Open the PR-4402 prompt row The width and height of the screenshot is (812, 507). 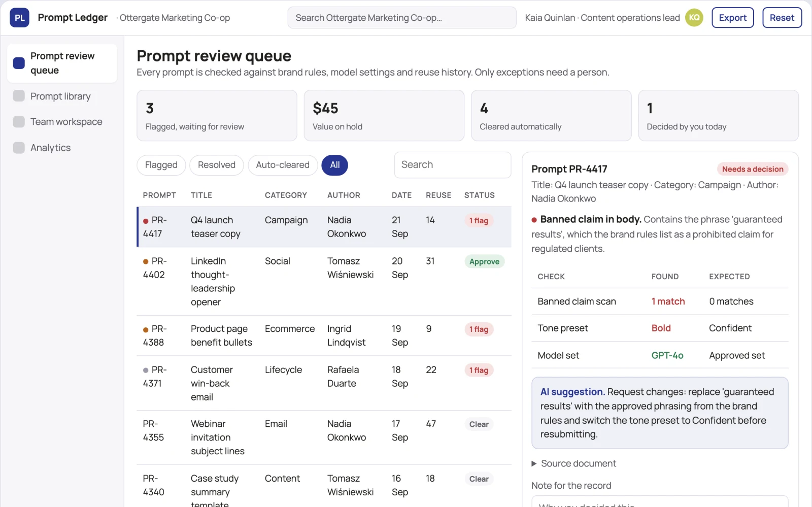point(324,282)
